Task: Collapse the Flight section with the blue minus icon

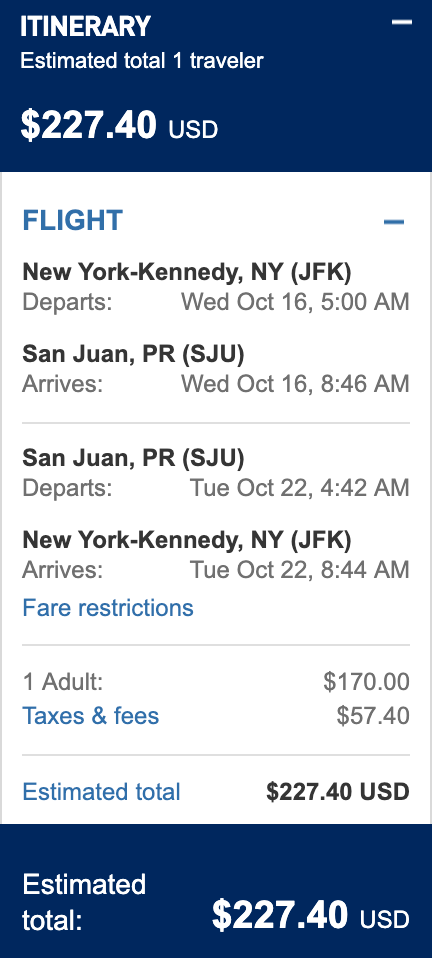Action: [394, 221]
